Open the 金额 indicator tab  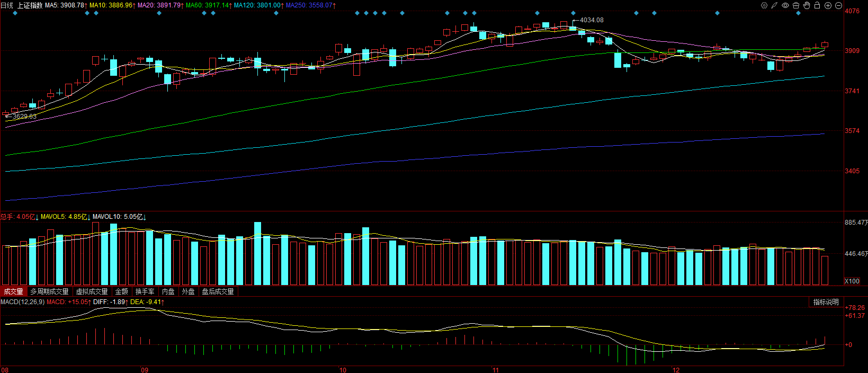(x=121, y=291)
